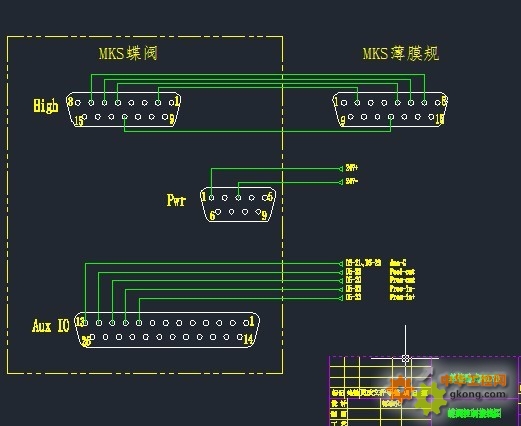Select number 14 on Aux IO connector
The height and width of the screenshot is (426, 521).
[248, 339]
